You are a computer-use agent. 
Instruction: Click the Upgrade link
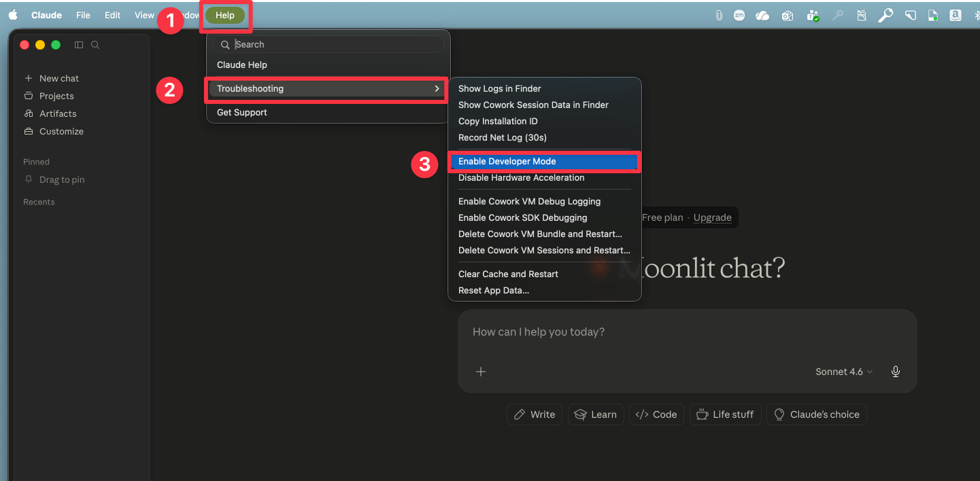[x=712, y=217]
